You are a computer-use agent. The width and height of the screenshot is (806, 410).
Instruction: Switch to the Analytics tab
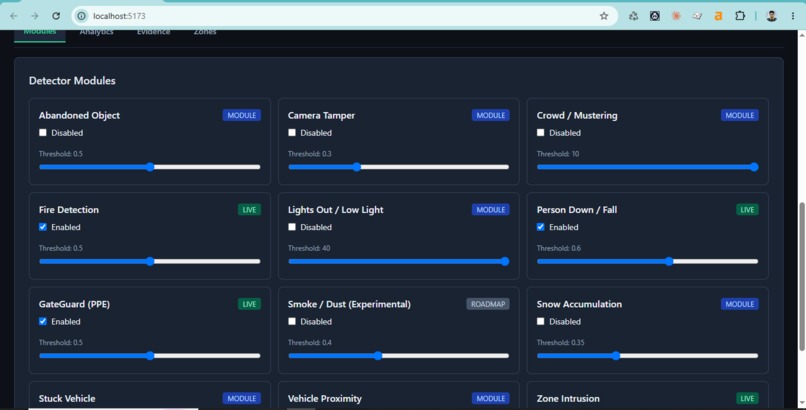click(x=97, y=32)
